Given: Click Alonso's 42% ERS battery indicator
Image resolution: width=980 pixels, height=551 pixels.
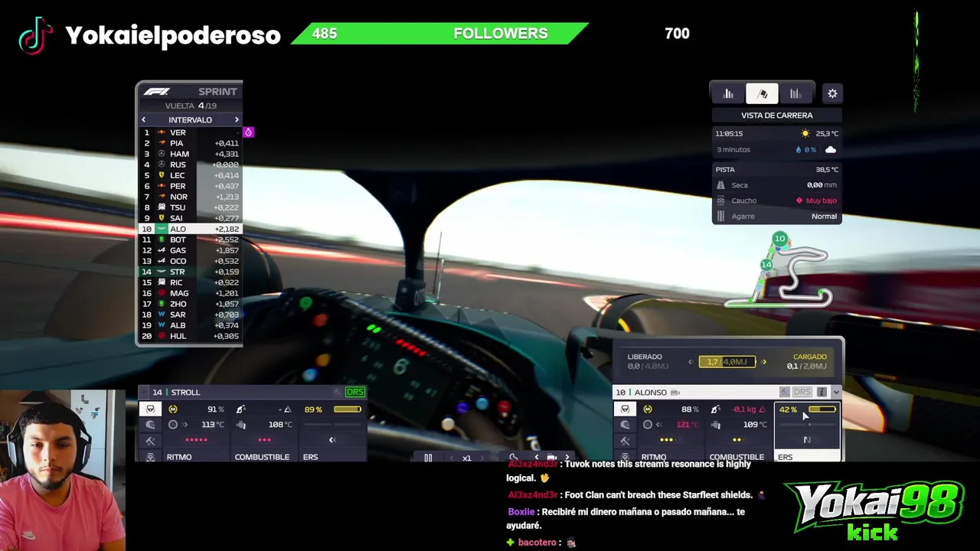Looking at the screenshot, I should 806,409.
